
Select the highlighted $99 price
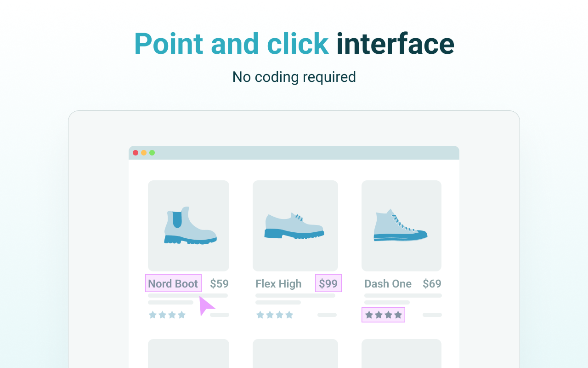[328, 283]
